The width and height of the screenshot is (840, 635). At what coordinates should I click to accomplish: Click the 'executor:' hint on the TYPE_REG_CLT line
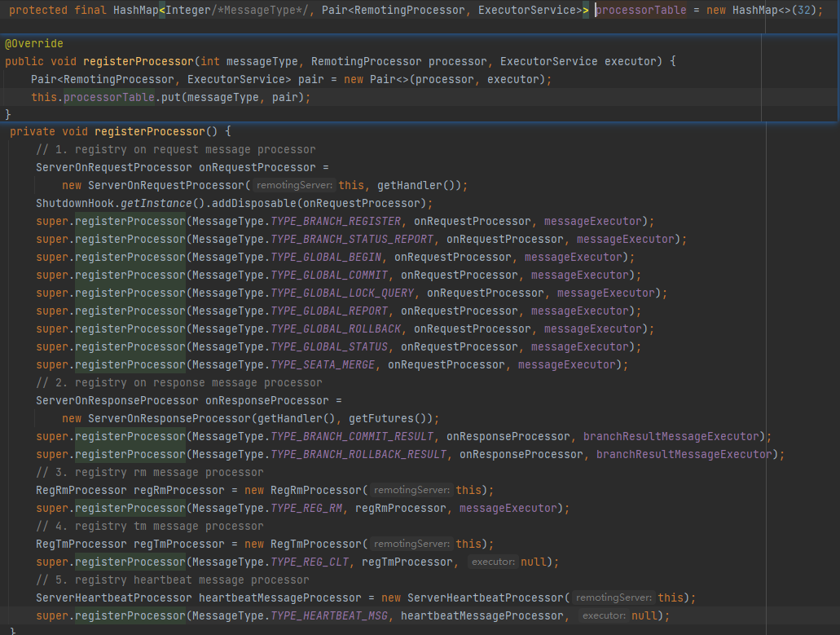(x=493, y=562)
